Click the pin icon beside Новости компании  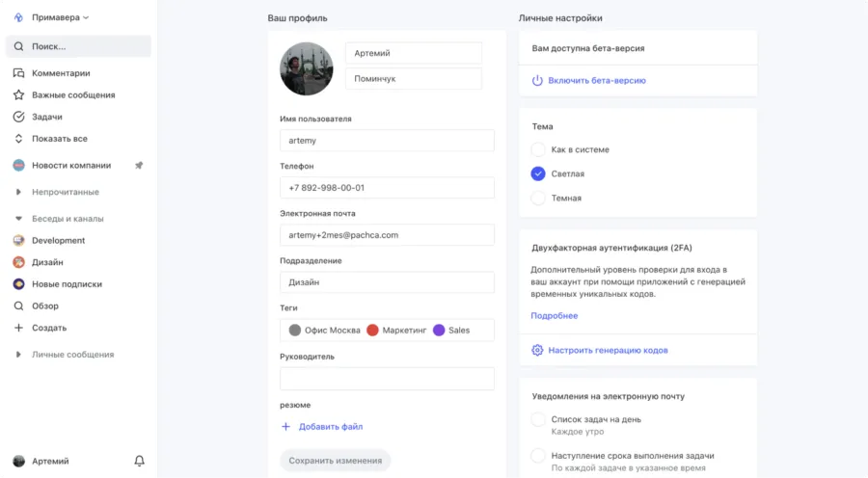click(x=139, y=165)
